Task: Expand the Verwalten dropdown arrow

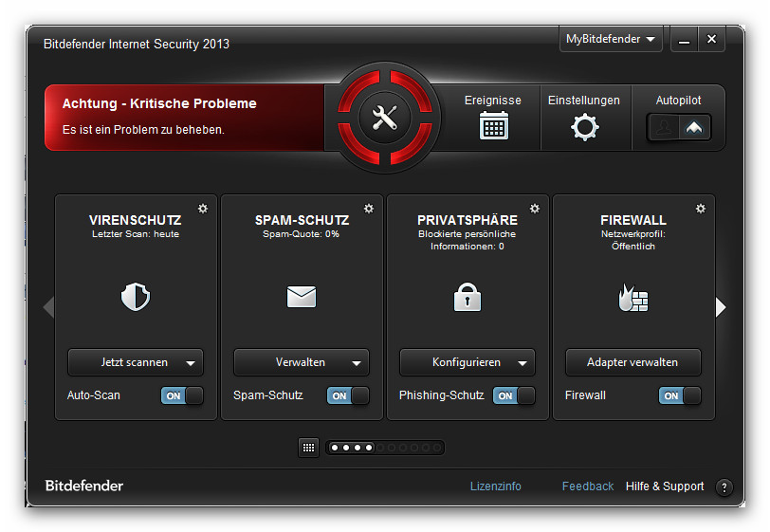Action: (357, 363)
